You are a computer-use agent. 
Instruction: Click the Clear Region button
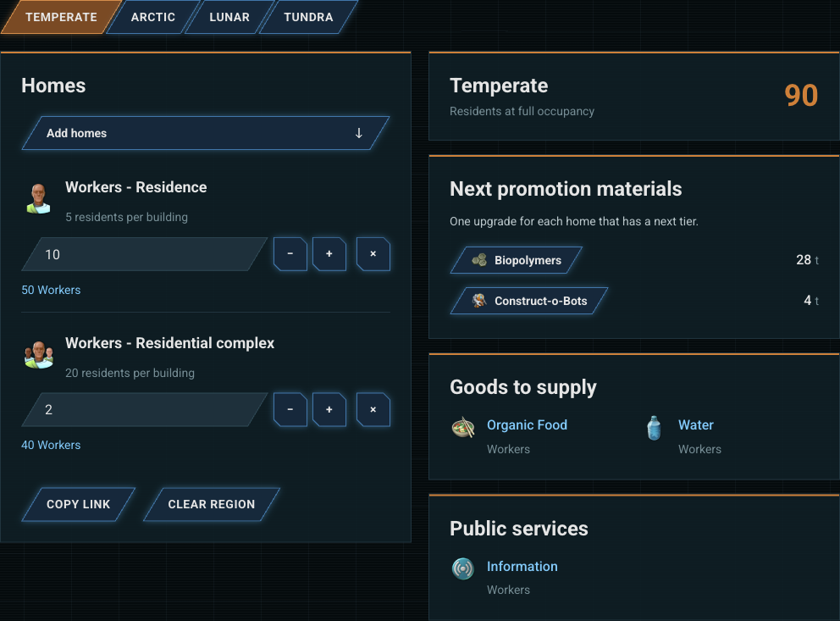pos(212,504)
